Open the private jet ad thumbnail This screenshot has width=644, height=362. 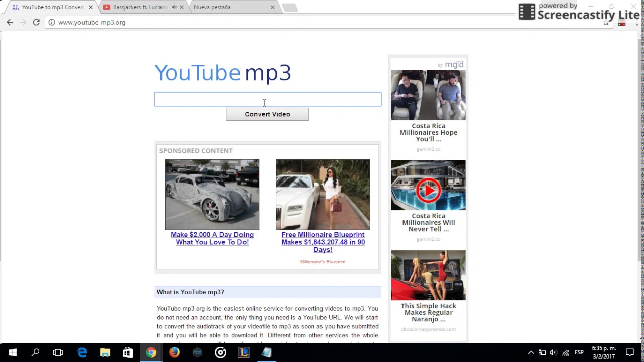click(428, 95)
